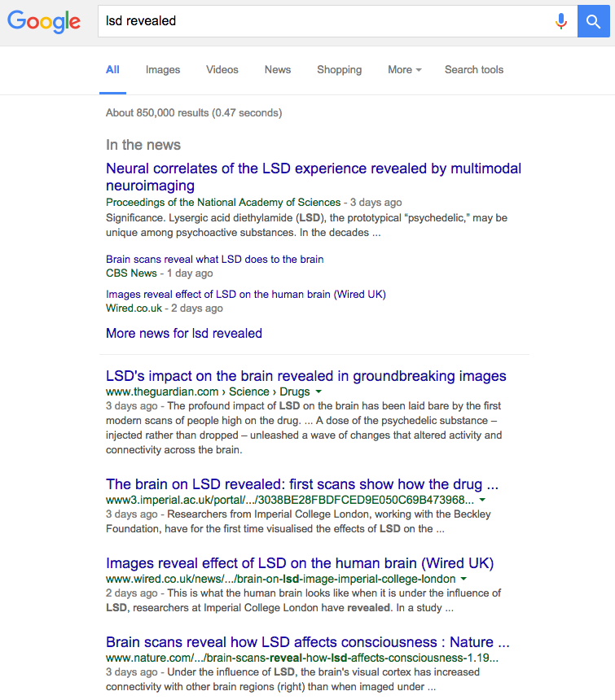The width and height of the screenshot is (615, 700).
Task: Open 'Neural correlates of the LSD experience' headline
Action: point(313,177)
